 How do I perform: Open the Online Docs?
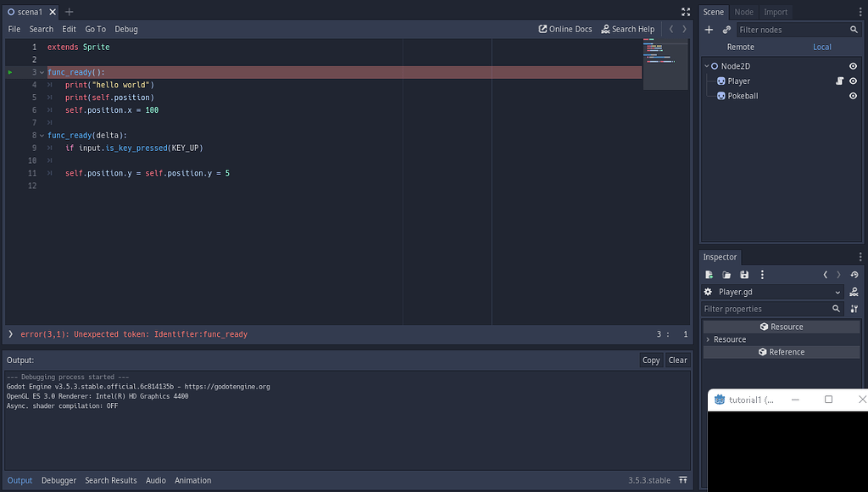pos(565,29)
